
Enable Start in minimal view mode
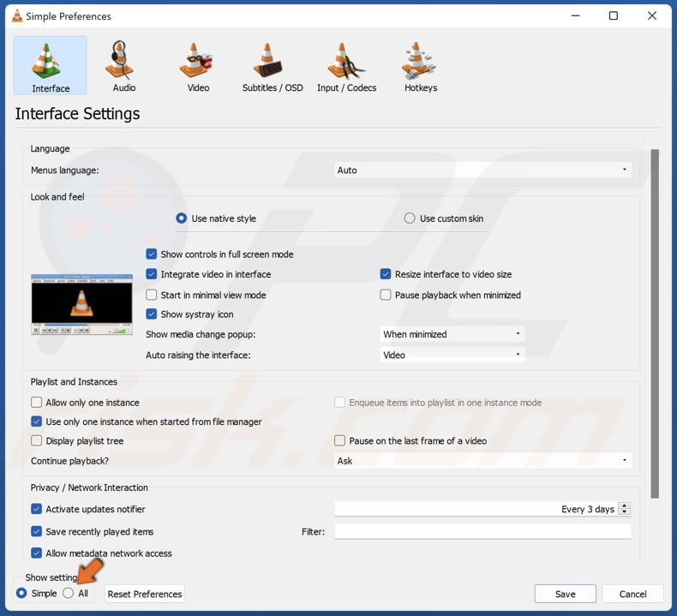tap(151, 295)
